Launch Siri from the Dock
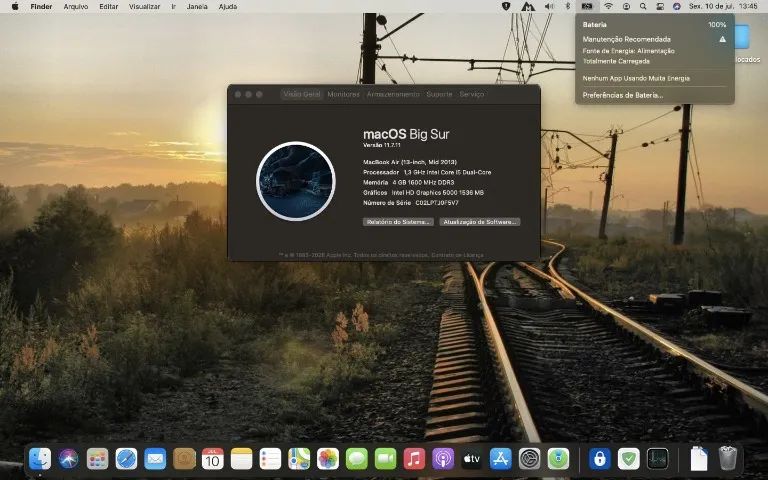 click(x=69, y=459)
